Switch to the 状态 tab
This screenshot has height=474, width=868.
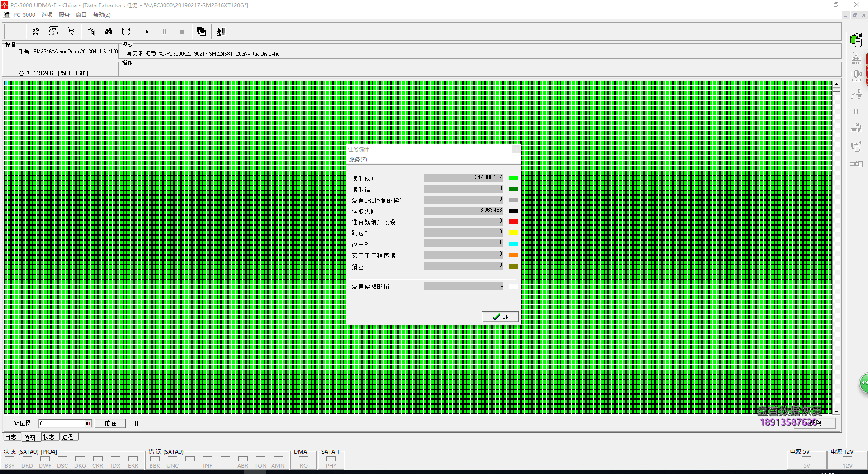49,437
